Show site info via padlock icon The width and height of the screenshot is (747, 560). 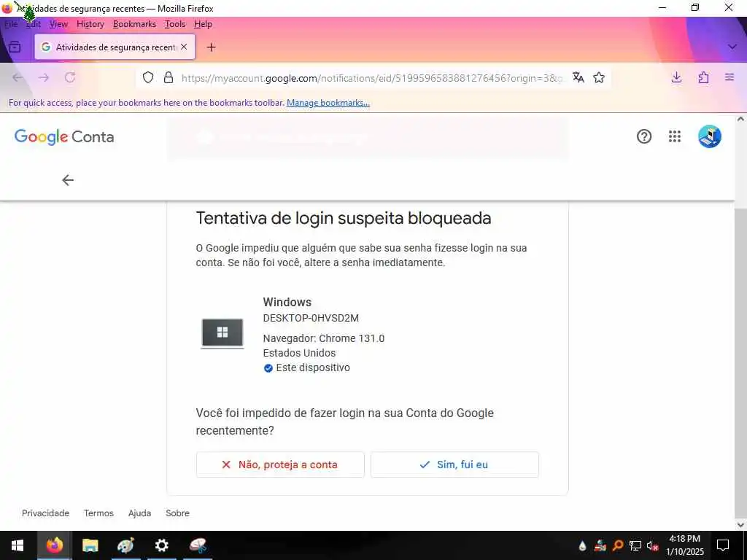point(169,77)
